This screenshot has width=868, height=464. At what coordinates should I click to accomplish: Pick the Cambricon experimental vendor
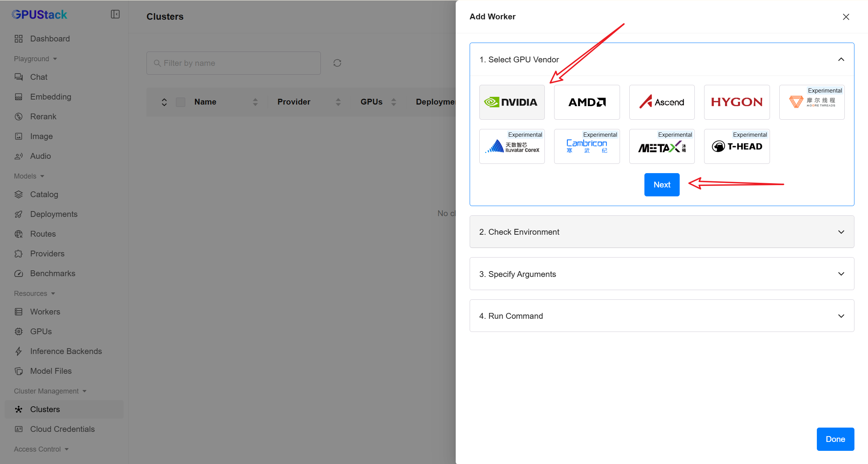click(x=587, y=146)
